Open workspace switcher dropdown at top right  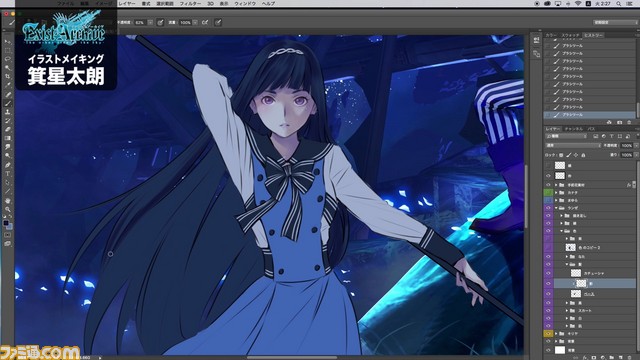(x=615, y=22)
